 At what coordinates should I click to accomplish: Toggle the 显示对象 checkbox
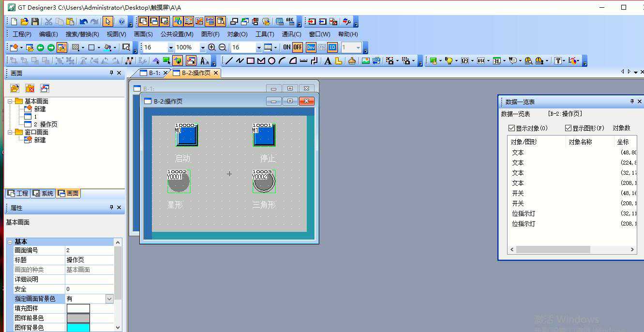[511, 128]
